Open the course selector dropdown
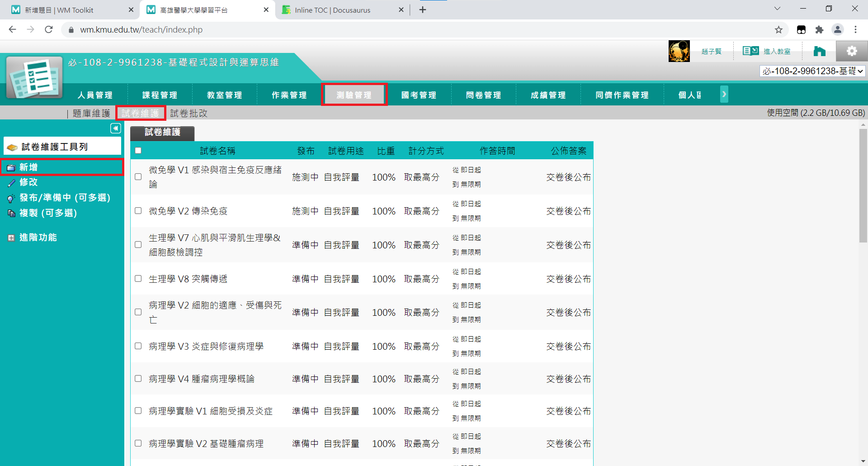Image resolution: width=868 pixels, height=466 pixels. coord(812,71)
